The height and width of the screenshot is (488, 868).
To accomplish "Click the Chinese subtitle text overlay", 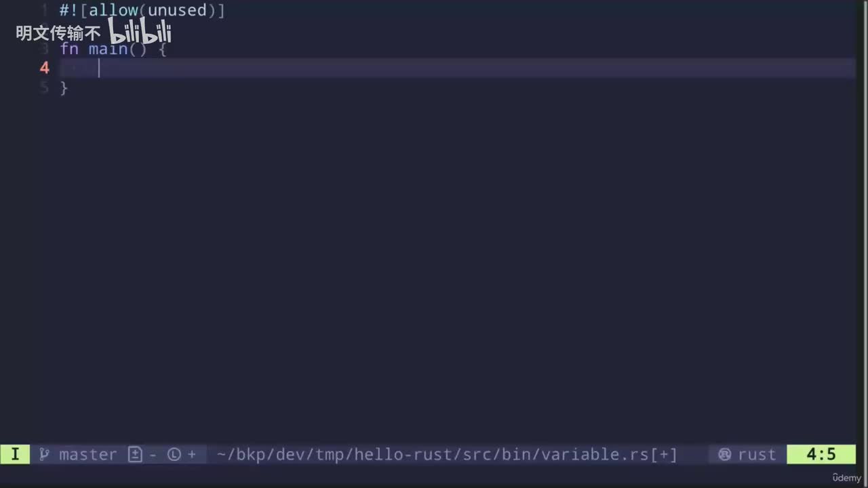I will 58,33.
